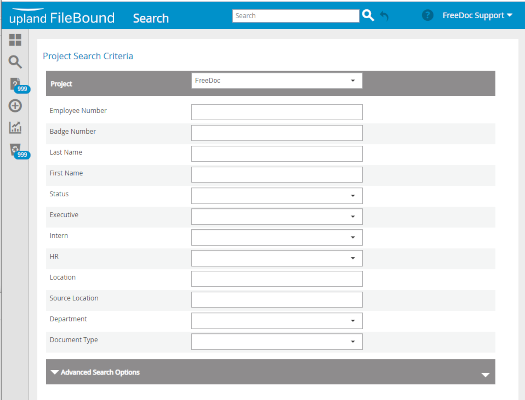Open the Intern dropdown
525x400 pixels.
pos(277,237)
